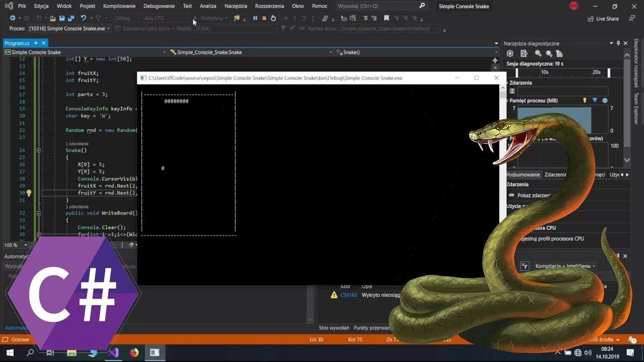Open the Plik menu
The width and height of the screenshot is (644, 362).
22,6
